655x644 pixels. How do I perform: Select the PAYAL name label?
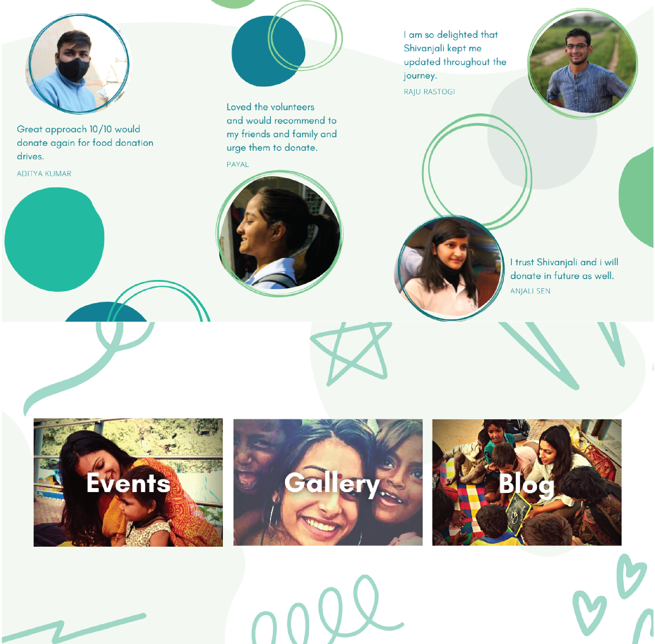[x=238, y=165]
